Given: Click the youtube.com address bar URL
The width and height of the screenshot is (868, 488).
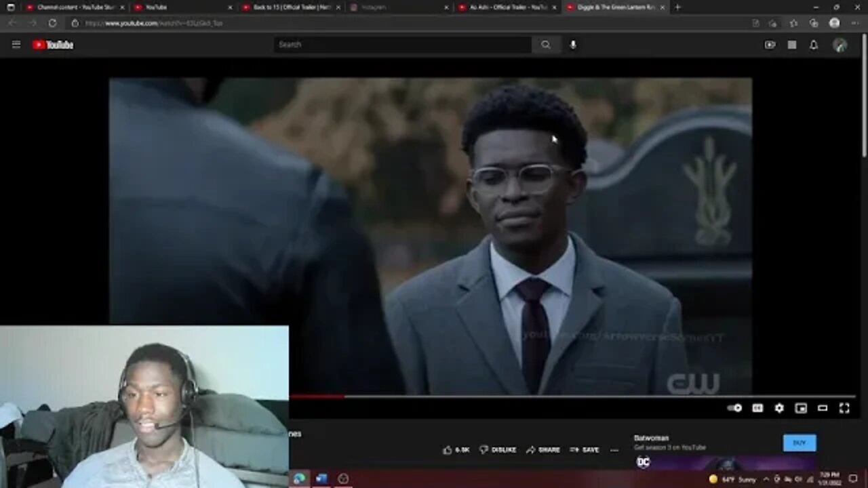Looking at the screenshot, I should [x=155, y=23].
